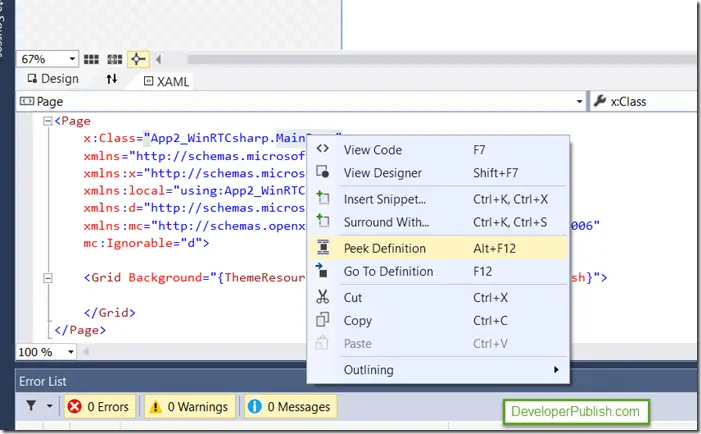Click the Insert Snippet icon
The height and width of the screenshot is (434, 701).
(323, 197)
